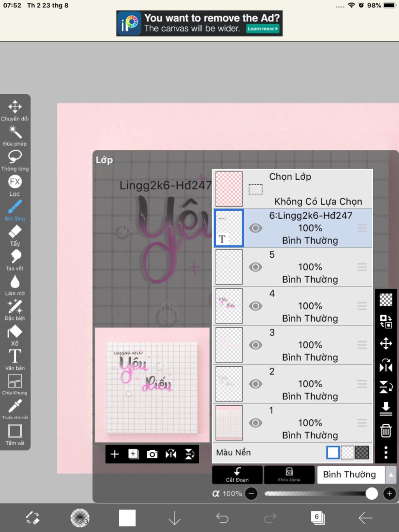Select the Tẩy eraser tool
This screenshot has height=532, width=399.
(15, 235)
